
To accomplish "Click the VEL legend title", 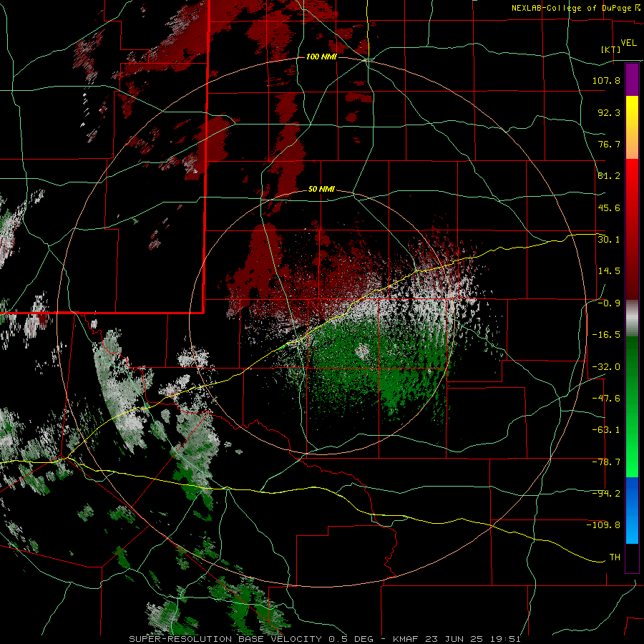I will [x=629, y=43].
